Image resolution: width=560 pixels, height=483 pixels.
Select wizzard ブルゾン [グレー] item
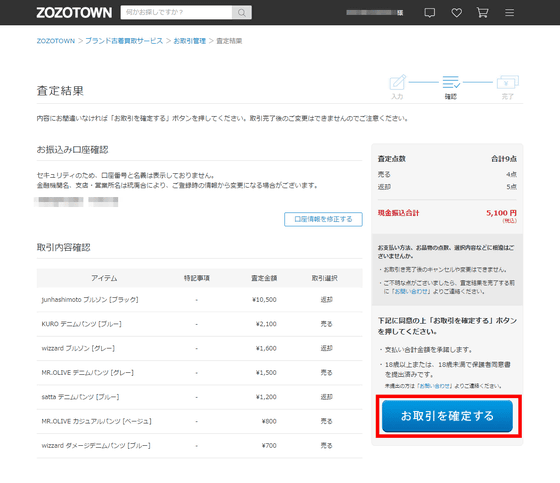pos(78,348)
